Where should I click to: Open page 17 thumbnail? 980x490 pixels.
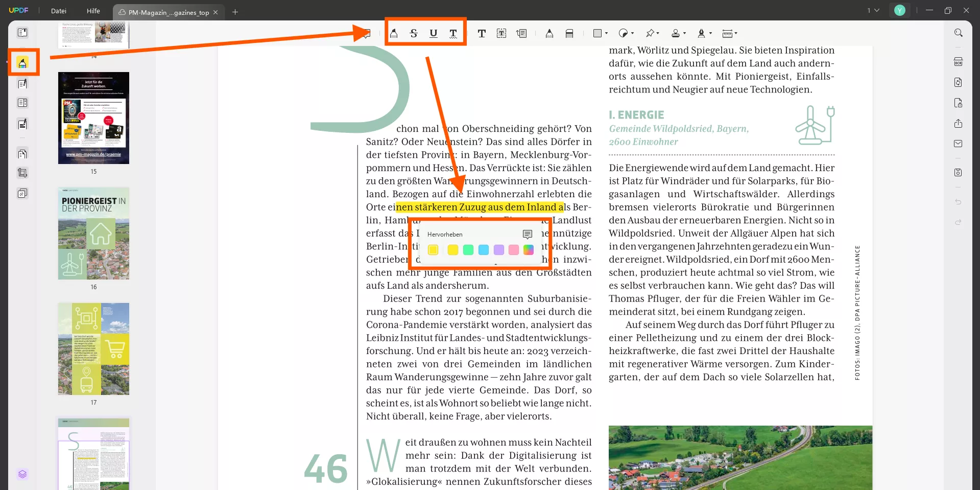(x=93, y=349)
